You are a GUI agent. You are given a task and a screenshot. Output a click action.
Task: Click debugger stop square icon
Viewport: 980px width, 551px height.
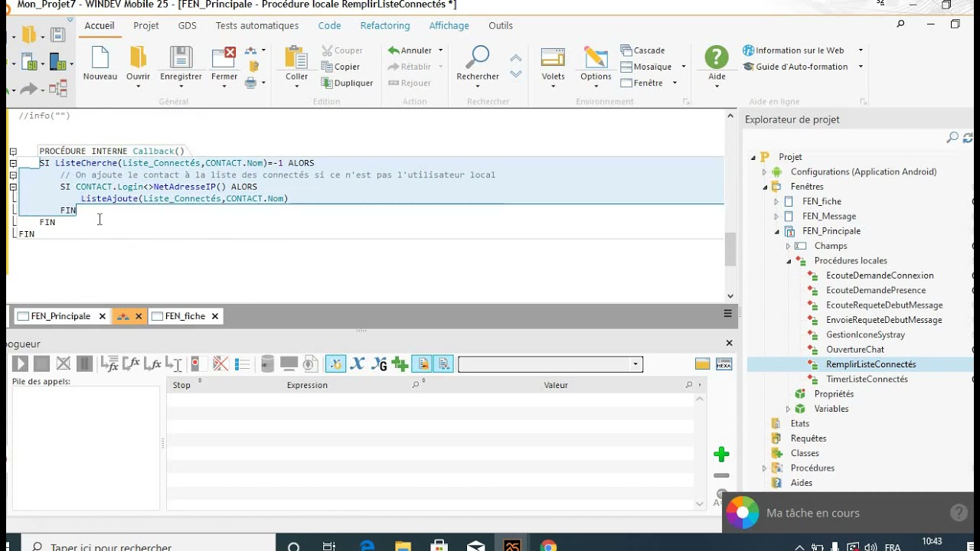tap(41, 364)
